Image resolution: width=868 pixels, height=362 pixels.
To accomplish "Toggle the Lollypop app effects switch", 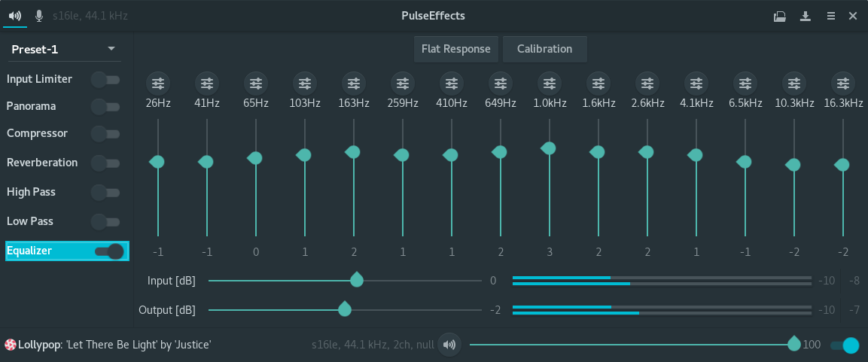I will pos(845,345).
